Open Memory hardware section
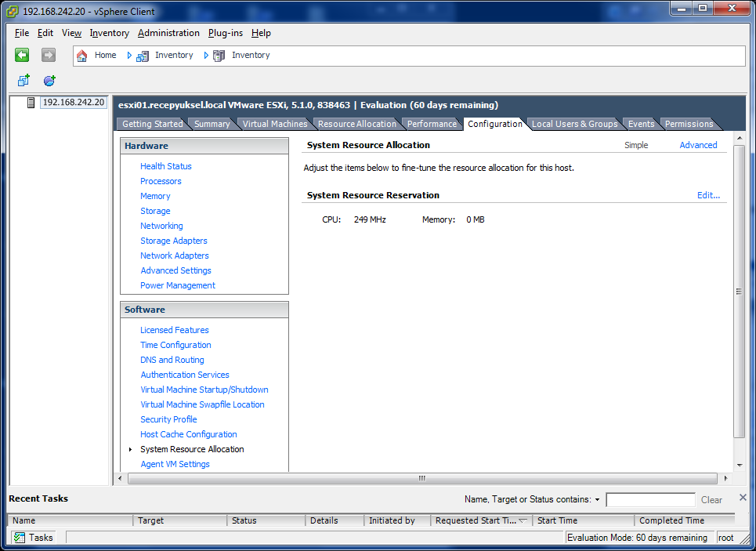756x551 pixels. (x=155, y=196)
